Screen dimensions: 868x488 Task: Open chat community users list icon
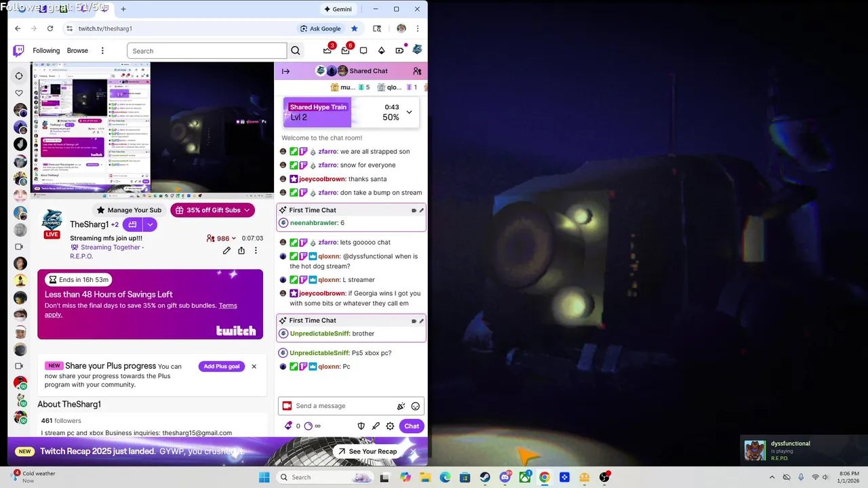(417, 71)
